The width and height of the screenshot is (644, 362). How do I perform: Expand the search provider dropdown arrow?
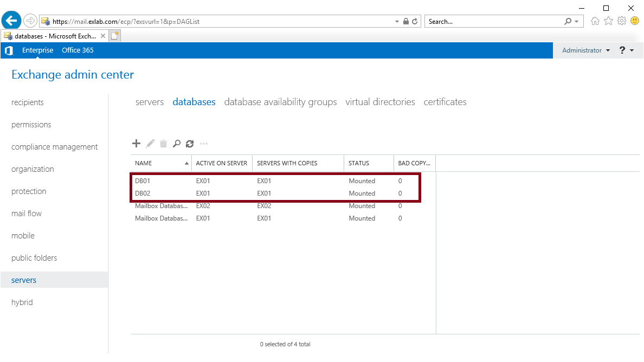(577, 22)
